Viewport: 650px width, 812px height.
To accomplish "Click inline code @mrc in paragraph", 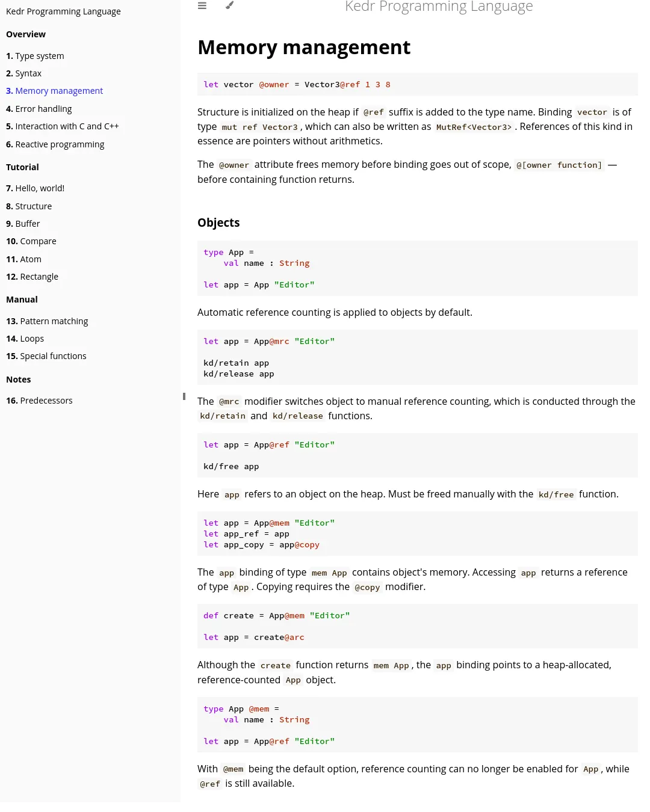I will click(x=229, y=402).
